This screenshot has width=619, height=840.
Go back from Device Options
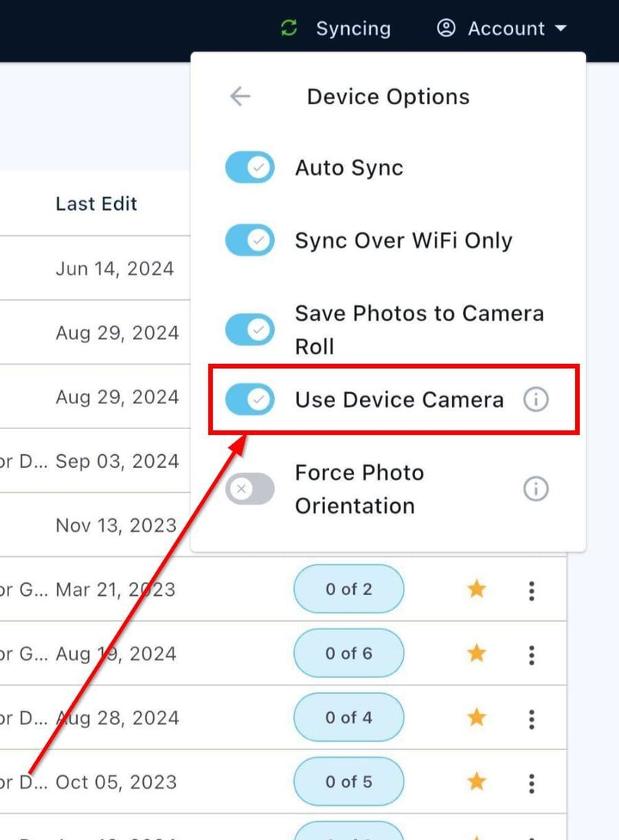[x=240, y=97]
